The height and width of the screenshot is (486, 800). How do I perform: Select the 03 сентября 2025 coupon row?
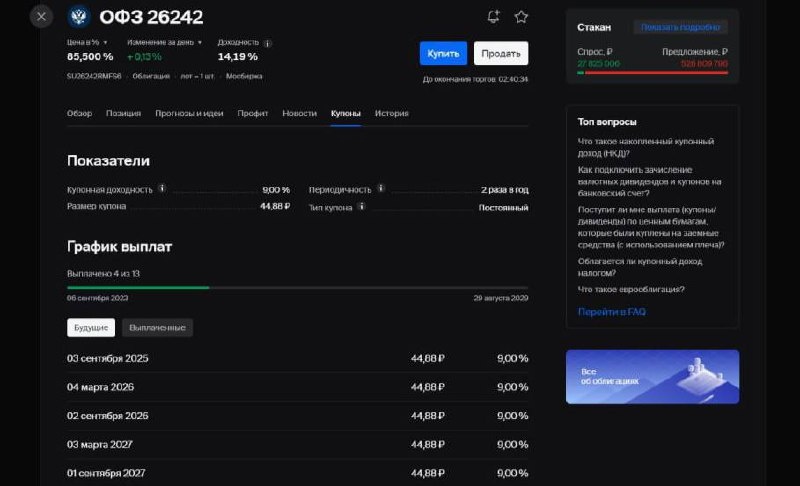coord(297,359)
